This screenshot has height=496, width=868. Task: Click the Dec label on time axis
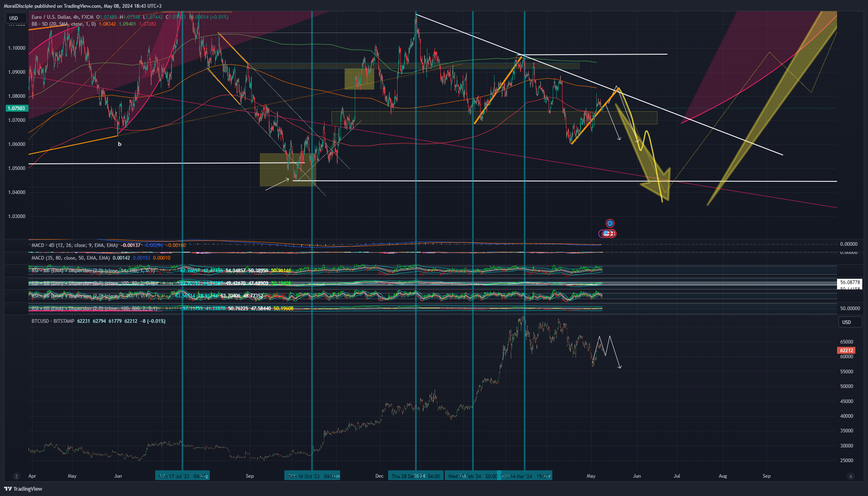pos(379,476)
